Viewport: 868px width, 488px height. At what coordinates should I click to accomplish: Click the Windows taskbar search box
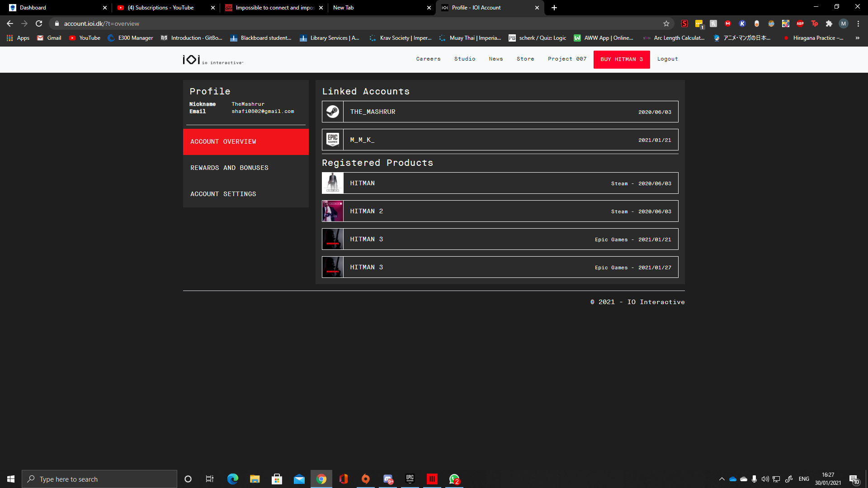99,479
